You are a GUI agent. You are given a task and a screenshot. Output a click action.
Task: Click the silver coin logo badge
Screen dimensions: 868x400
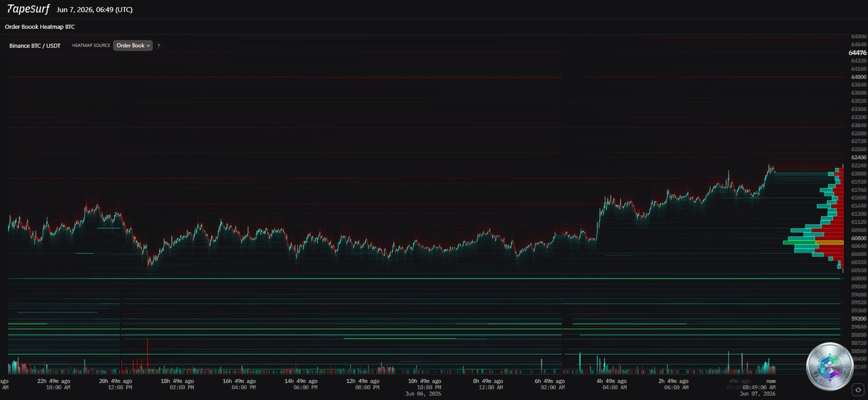(829, 366)
